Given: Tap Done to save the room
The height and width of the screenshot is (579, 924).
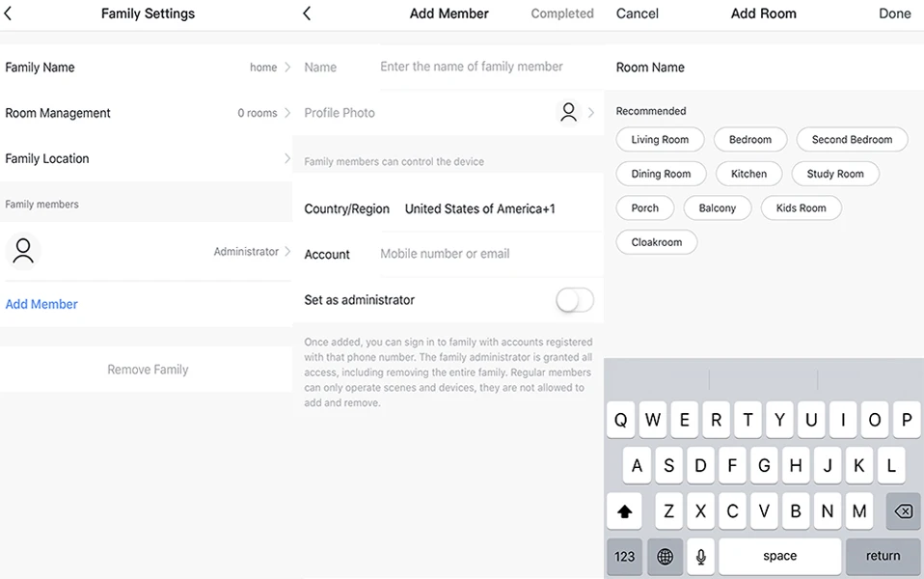Looking at the screenshot, I should pyautogui.click(x=894, y=14).
